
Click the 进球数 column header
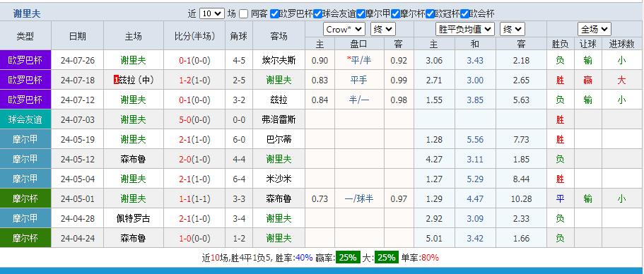click(x=622, y=44)
